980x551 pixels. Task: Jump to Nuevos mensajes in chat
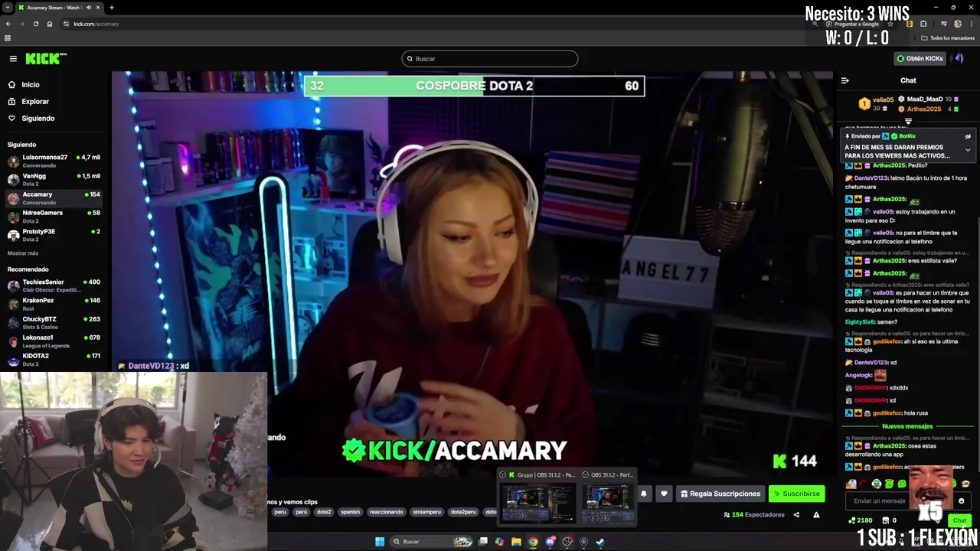[907, 426]
